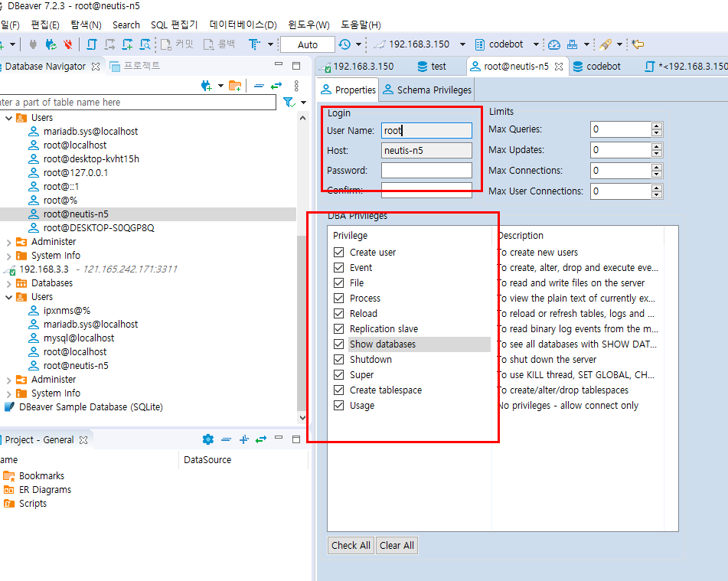Decrease Max Connections with spinner down arrow
Viewport: 728px width, 581px height.
656,175
